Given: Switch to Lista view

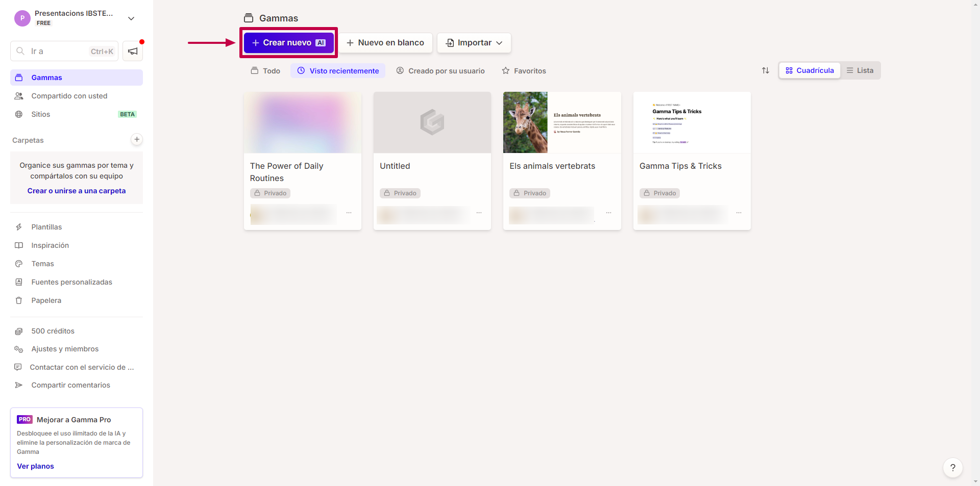Looking at the screenshot, I should pyautogui.click(x=860, y=70).
